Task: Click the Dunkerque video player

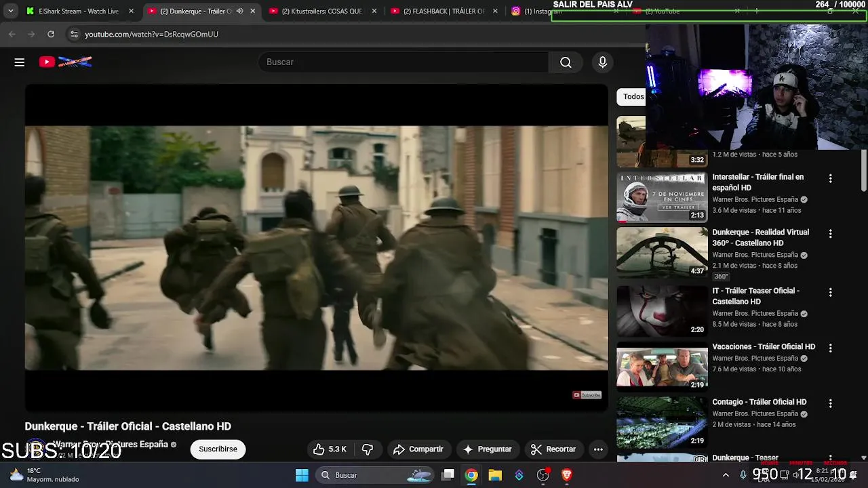Action: (x=317, y=248)
